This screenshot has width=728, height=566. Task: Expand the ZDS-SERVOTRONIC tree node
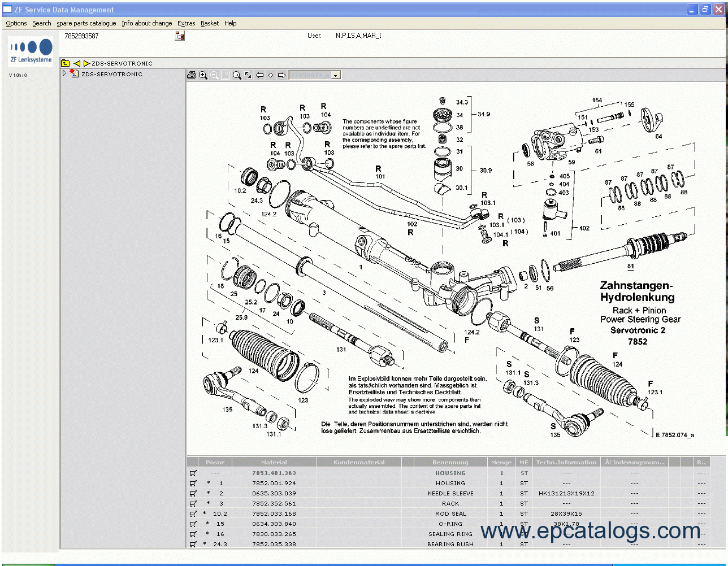(64, 73)
